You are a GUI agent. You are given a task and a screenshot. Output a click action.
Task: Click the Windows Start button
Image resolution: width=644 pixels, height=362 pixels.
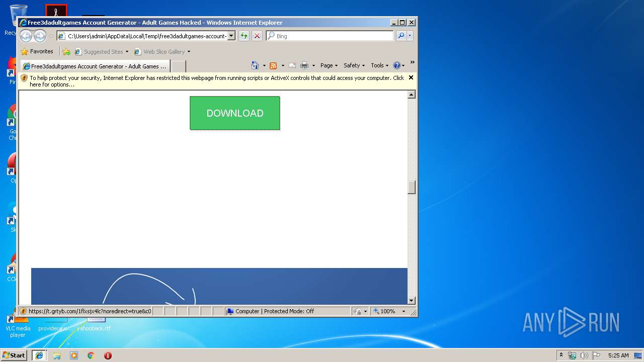14,355
